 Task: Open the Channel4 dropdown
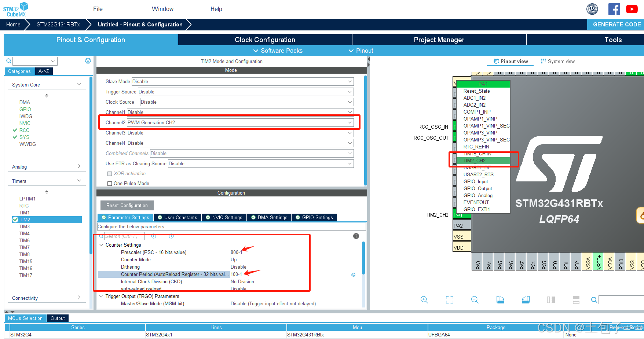240,143
